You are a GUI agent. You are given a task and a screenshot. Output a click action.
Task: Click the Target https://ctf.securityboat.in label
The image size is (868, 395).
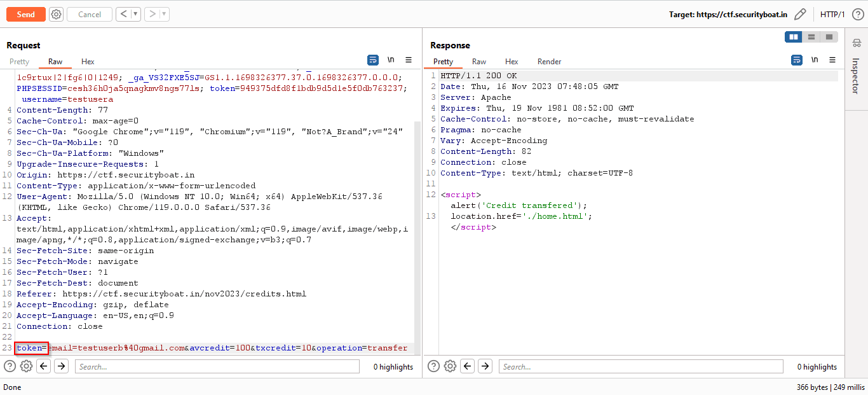pyautogui.click(x=728, y=14)
